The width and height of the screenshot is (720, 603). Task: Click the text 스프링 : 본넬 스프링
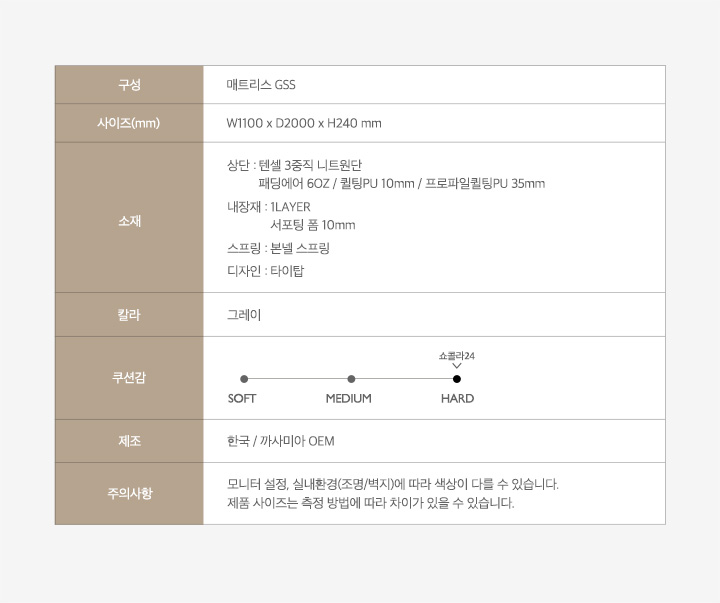[x=278, y=248]
